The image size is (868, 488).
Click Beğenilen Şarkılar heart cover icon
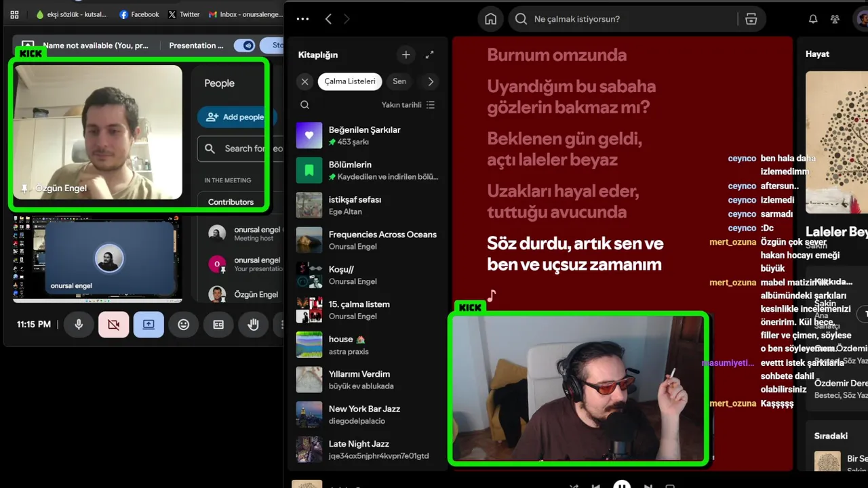point(309,136)
